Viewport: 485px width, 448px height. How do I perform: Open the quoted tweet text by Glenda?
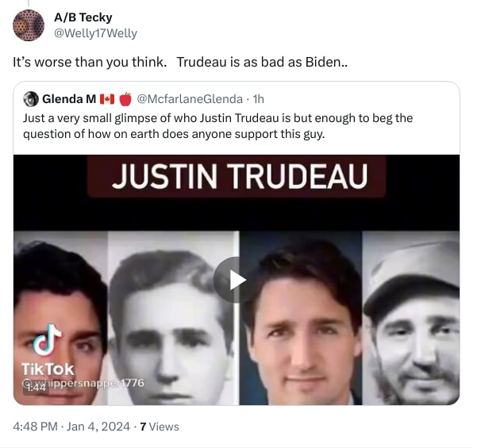[217, 126]
